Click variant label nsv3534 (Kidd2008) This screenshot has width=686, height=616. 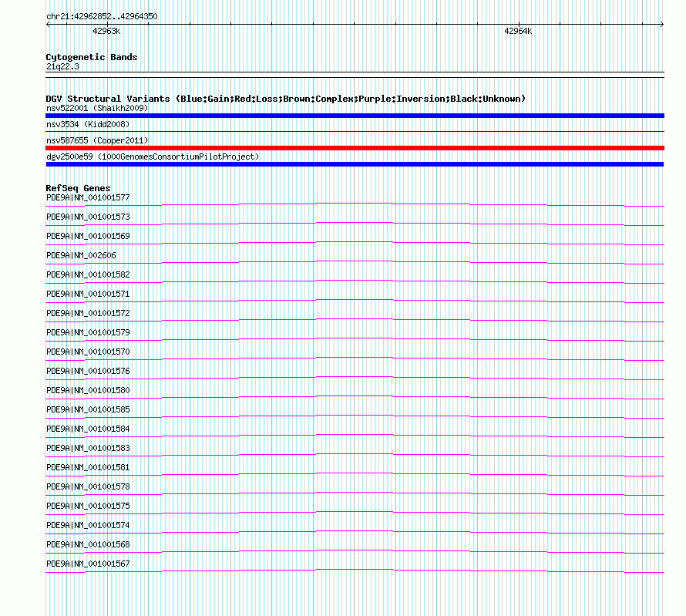(88, 124)
